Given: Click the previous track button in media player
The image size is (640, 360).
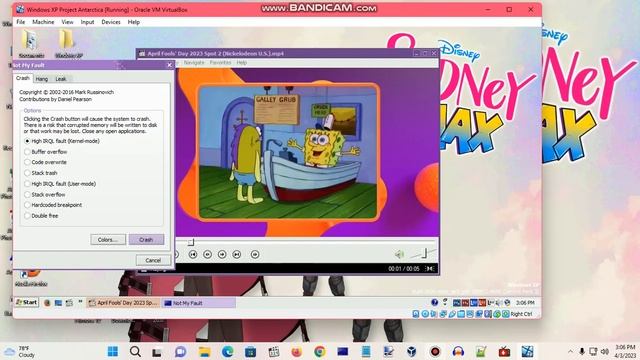Looking at the screenshot, I should [193, 254].
